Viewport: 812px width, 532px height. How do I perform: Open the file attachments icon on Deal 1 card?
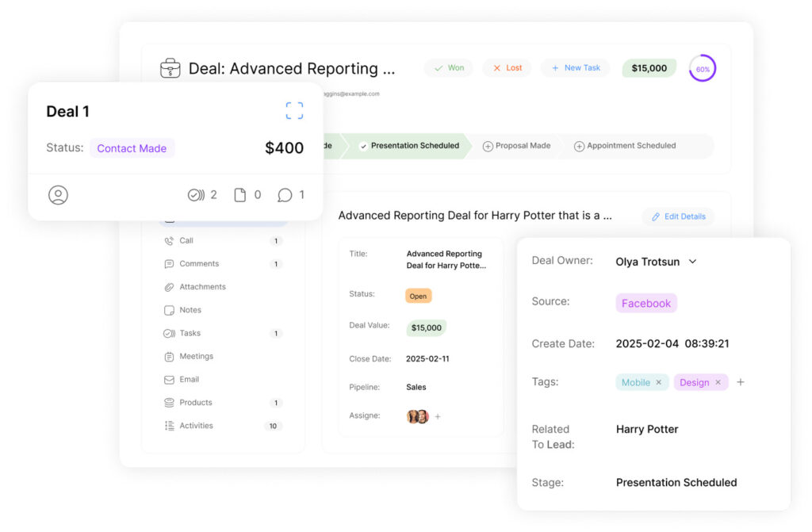coord(239,195)
